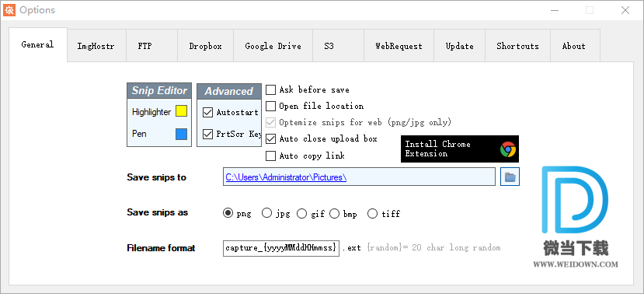
Task: Open the Shortcuts tab
Action: 517,46
